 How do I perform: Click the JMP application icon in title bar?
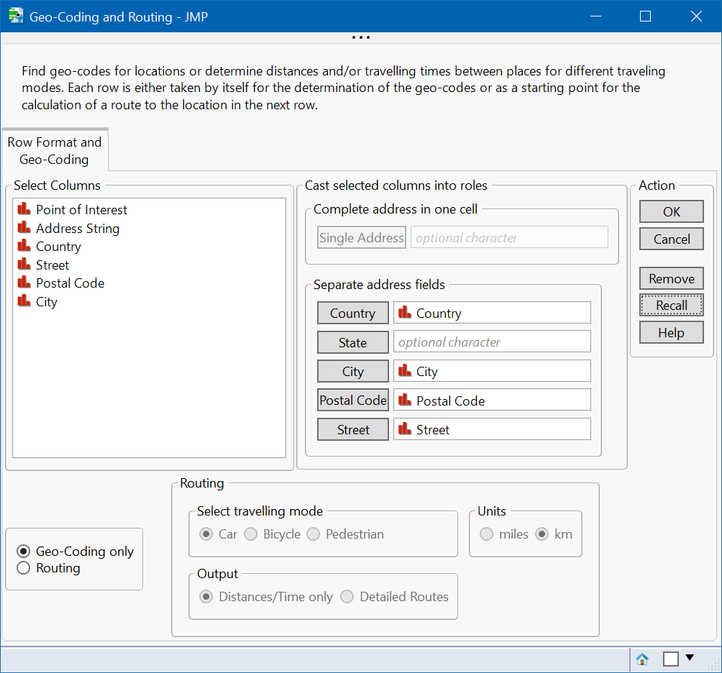[x=16, y=16]
